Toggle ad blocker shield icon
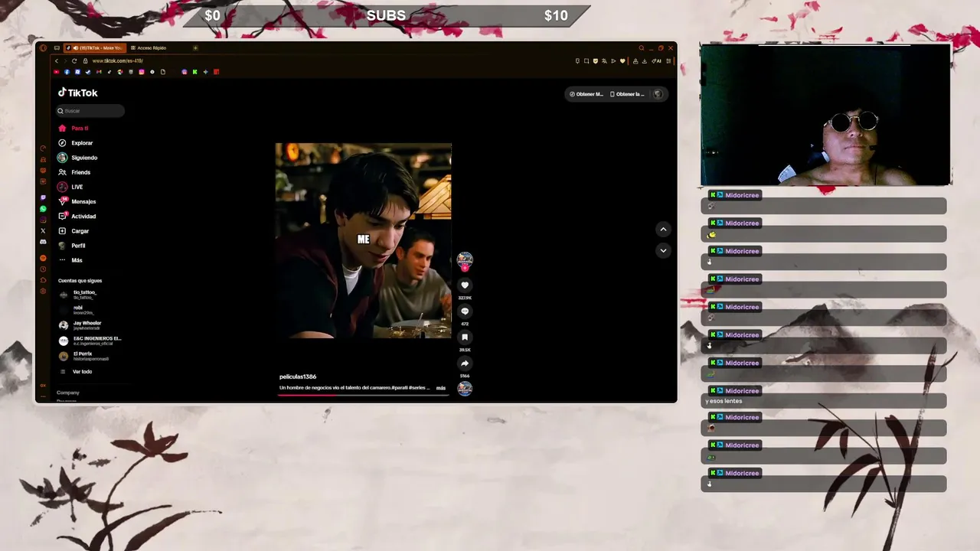 tap(596, 61)
